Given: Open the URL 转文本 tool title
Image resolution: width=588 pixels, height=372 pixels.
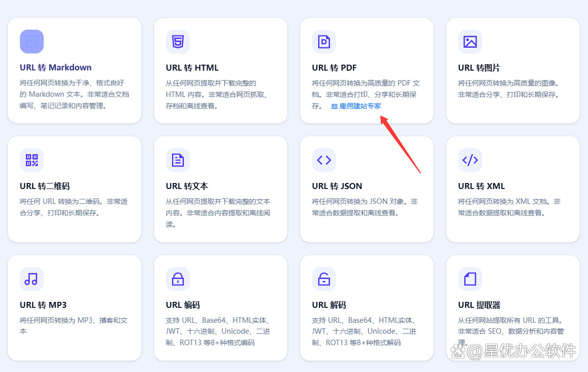Looking at the screenshot, I should [x=187, y=186].
